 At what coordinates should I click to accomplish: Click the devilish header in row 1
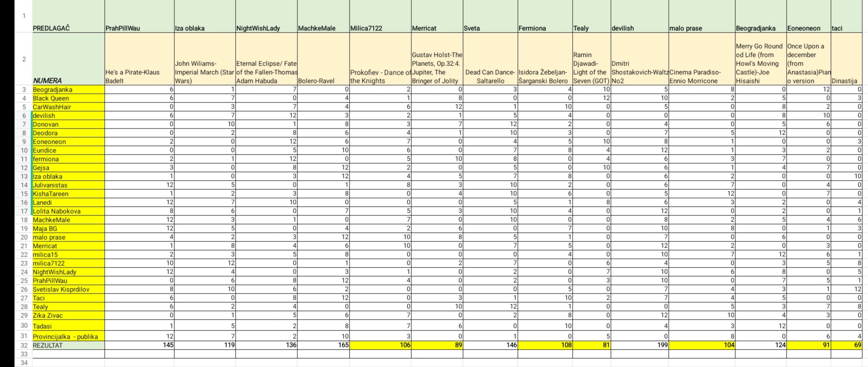640,16
